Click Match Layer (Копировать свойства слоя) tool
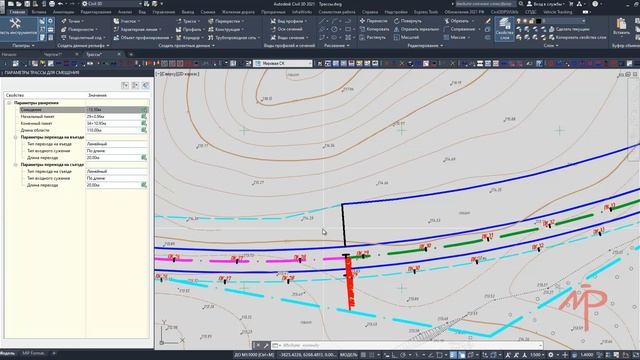Screen dimensions: 640x360 (577, 37)
